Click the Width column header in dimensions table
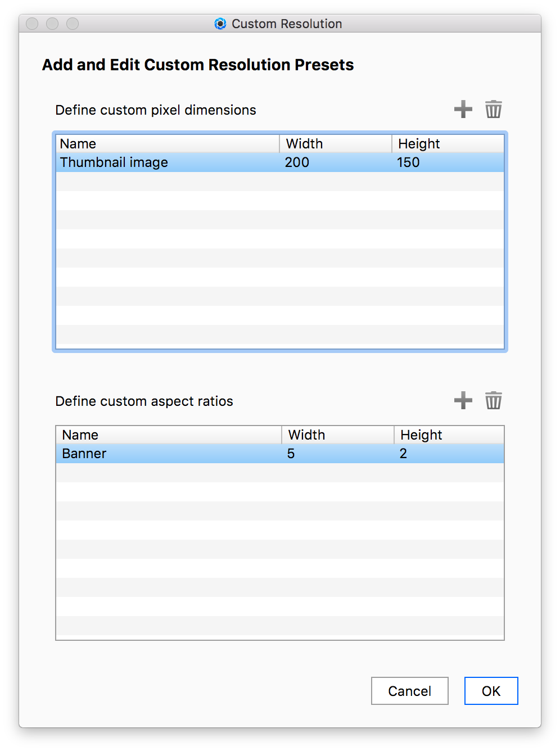 (x=304, y=144)
